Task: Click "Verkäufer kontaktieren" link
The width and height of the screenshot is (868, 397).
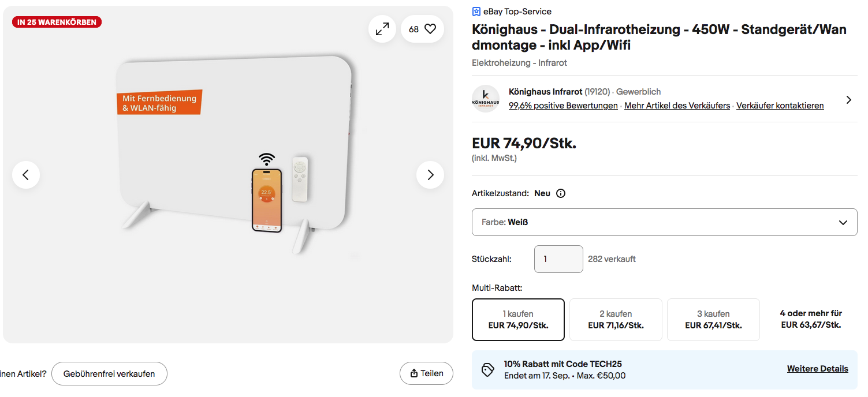Action: (x=780, y=106)
